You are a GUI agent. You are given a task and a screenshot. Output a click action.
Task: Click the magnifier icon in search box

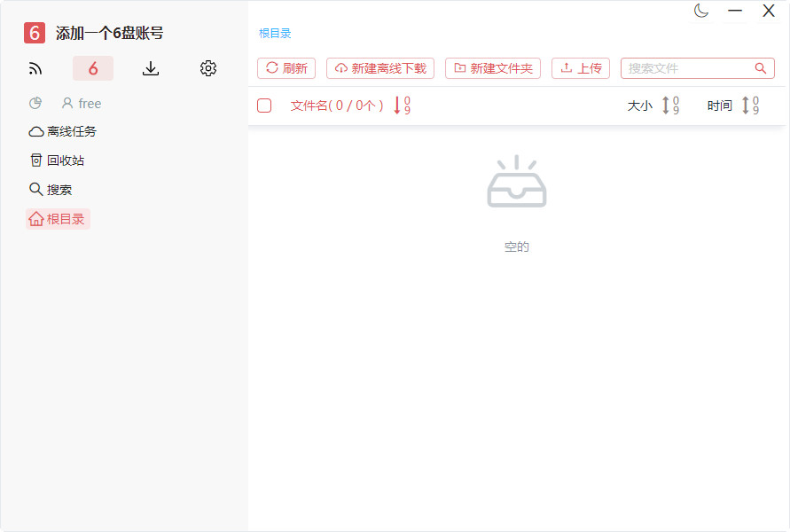(761, 68)
